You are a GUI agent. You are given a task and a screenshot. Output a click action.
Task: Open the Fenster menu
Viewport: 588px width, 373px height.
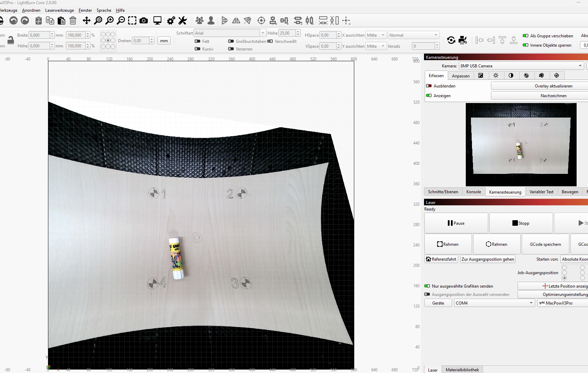pos(85,10)
